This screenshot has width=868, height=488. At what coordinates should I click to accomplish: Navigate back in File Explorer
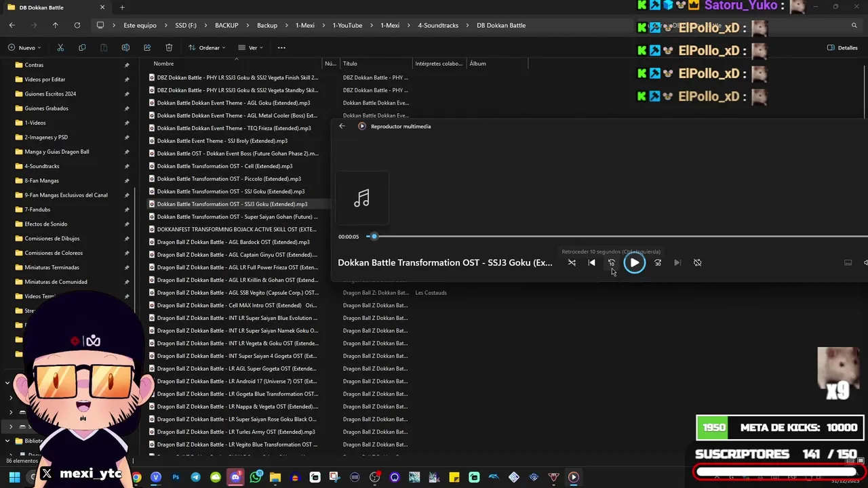click(x=12, y=25)
